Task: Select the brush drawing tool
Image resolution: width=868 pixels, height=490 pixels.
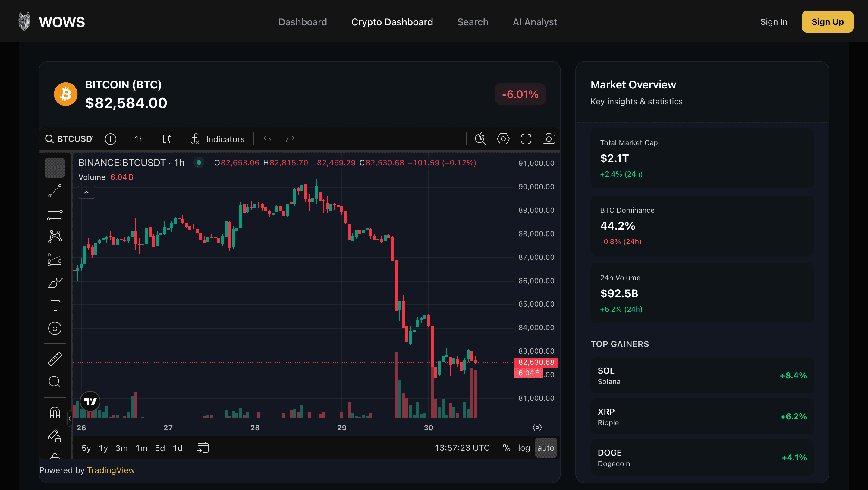Action: pos(55,283)
